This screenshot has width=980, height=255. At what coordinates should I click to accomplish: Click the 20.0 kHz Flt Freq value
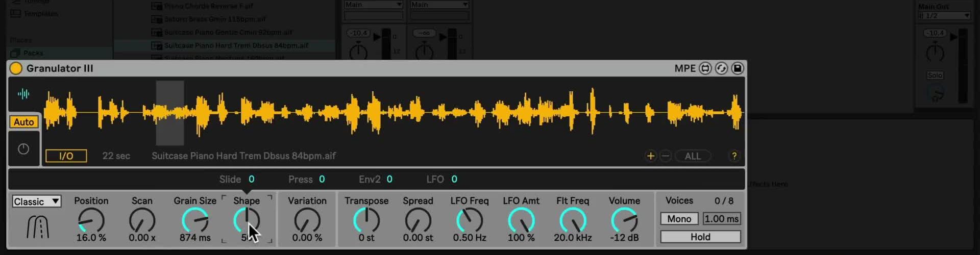tap(573, 238)
